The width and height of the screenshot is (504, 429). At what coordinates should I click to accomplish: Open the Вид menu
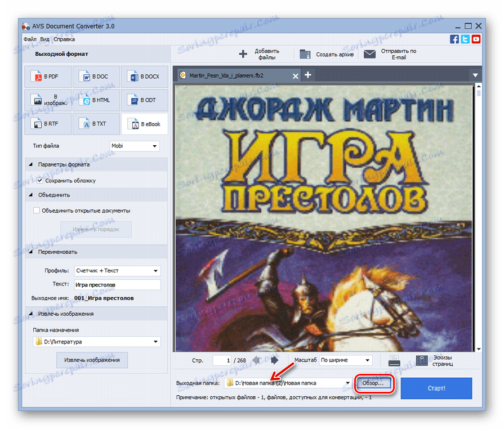[44, 39]
